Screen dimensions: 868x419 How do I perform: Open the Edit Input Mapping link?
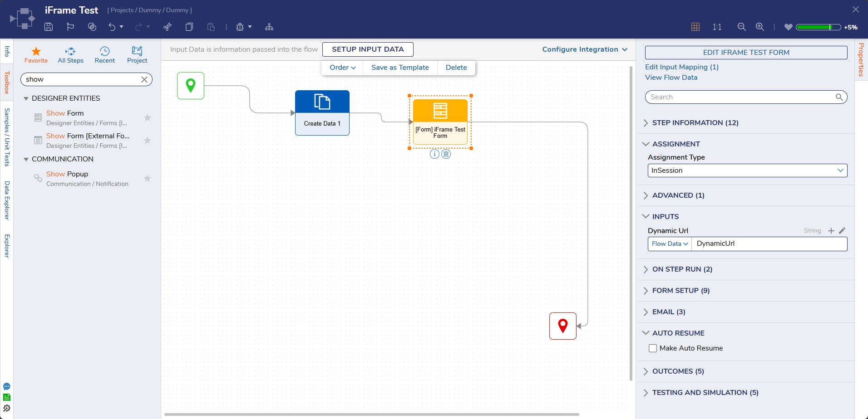pyautogui.click(x=681, y=67)
